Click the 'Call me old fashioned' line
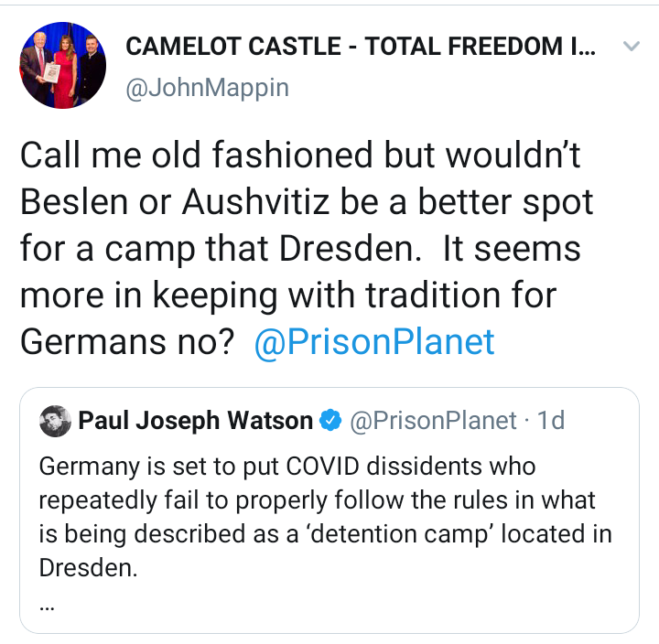659x644 pixels. [x=300, y=155]
